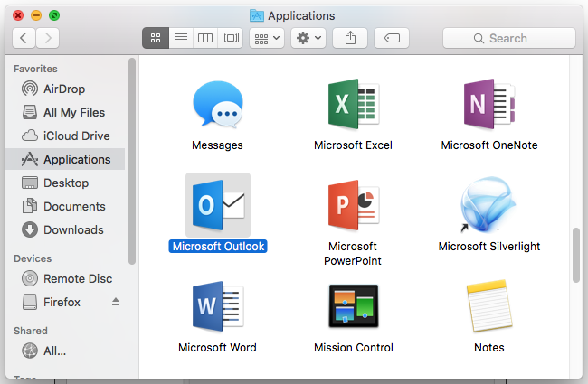Switch to column view
Image resolution: width=588 pixels, height=384 pixels.
[205, 38]
